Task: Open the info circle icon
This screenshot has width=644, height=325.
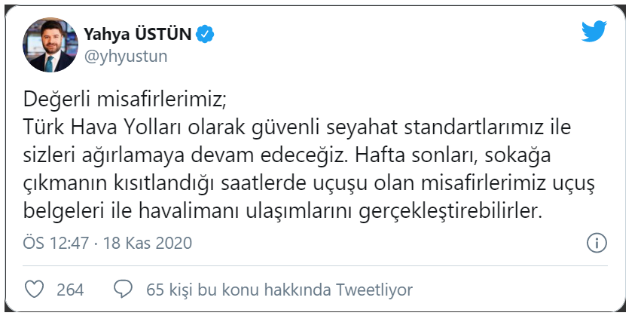Action: (596, 243)
